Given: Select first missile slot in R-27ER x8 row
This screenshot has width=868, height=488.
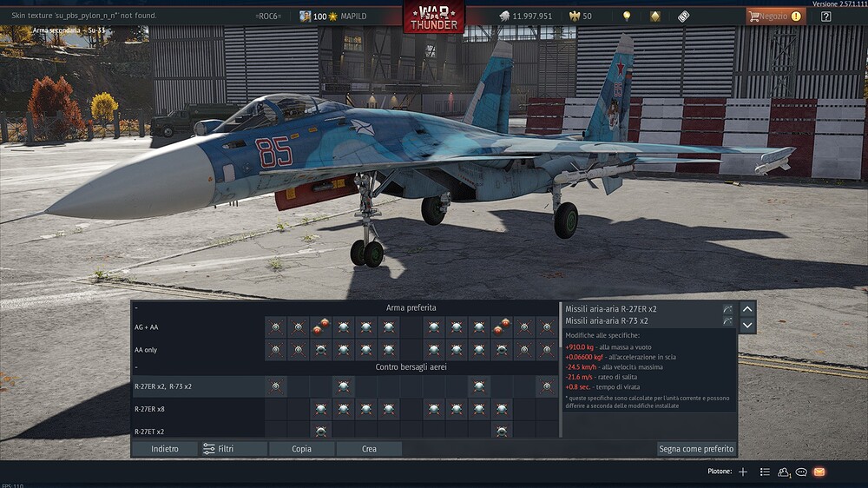Looking at the screenshot, I should pos(320,409).
